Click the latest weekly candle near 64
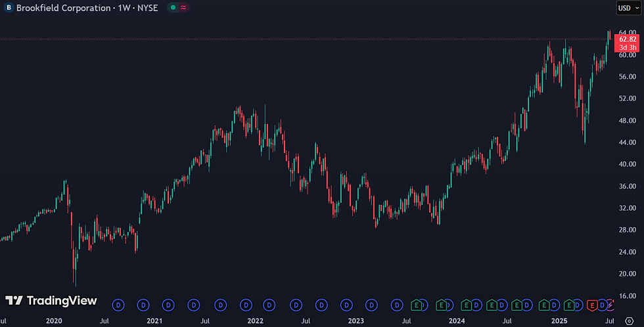 point(609,35)
